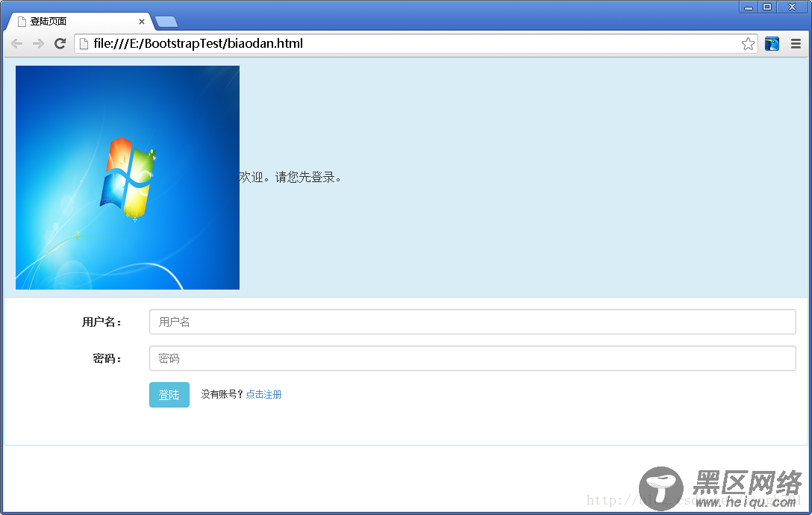The image size is (812, 515).
Task: Open the Chrome hamburger menu
Action: [x=796, y=44]
